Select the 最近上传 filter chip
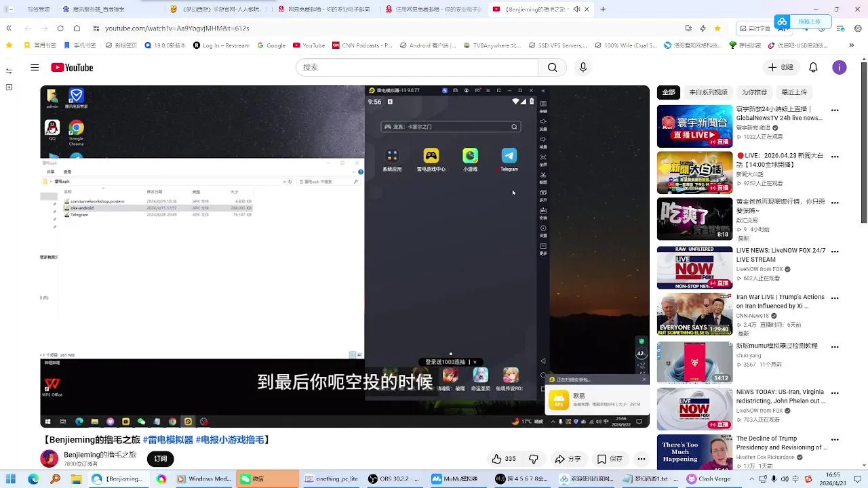Viewport: 868px width, 488px height. pyautogui.click(x=794, y=92)
